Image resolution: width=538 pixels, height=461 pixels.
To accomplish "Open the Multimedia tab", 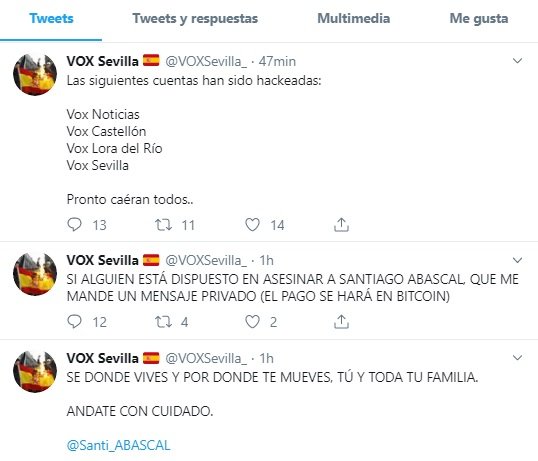I will click(x=353, y=19).
